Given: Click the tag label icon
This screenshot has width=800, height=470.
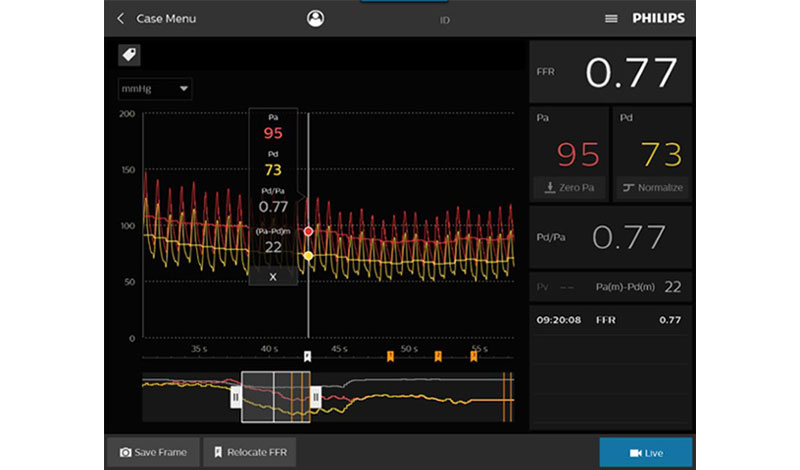Looking at the screenshot, I should tap(129, 55).
